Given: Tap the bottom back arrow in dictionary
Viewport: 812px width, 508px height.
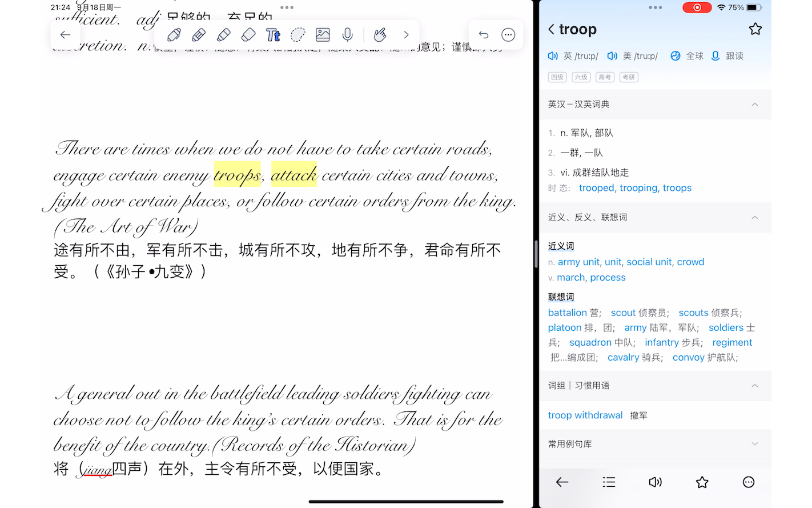Looking at the screenshot, I should [562, 482].
